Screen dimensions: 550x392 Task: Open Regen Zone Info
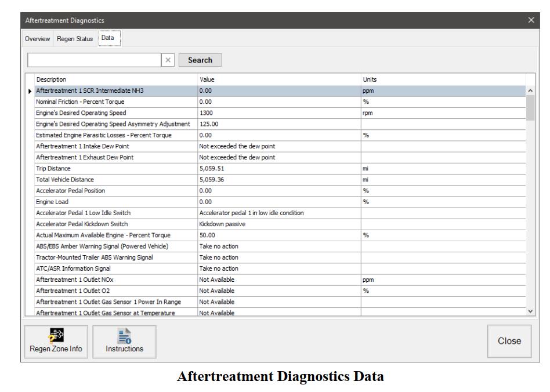point(56,342)
